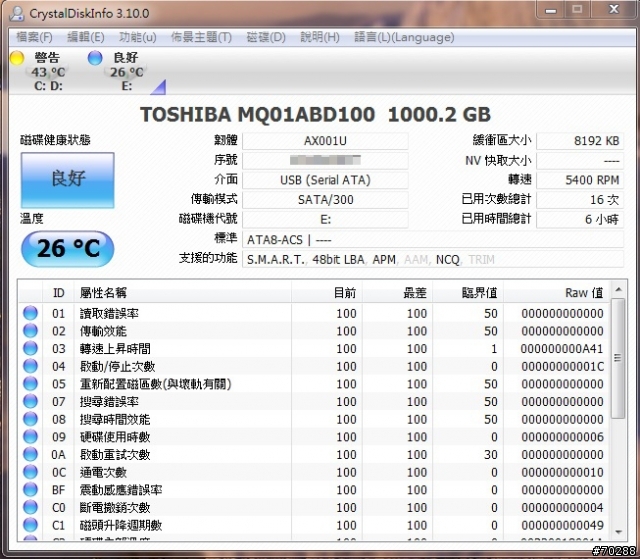Click the 已用次數總計 field 16 次
This screenshot has width=640, height=559.
[x=580, y=200]
